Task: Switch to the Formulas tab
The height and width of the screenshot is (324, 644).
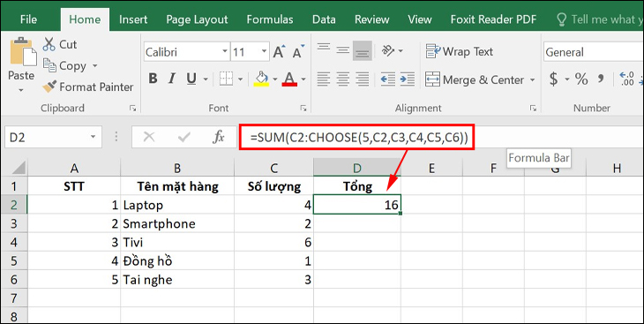Action: pyautogui.click(x=270, y=19)
